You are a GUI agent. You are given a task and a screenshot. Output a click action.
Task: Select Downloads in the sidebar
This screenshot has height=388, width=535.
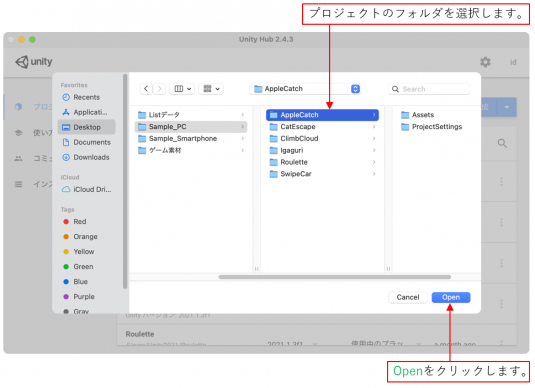86,157
